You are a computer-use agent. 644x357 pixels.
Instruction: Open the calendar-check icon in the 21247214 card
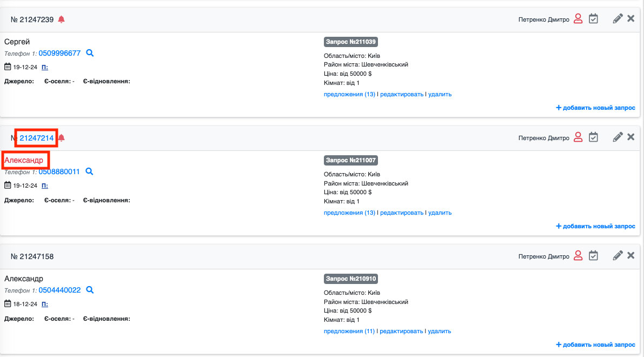click(593, 137)
